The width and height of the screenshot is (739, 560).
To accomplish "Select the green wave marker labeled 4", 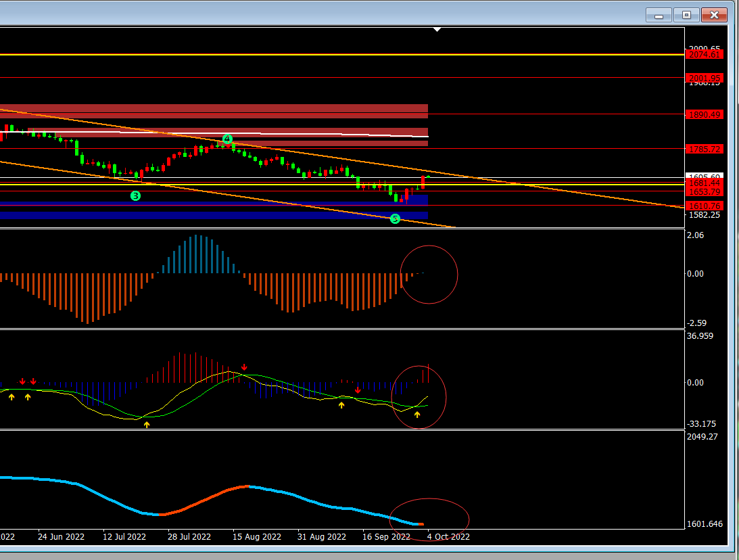I will coord(228,139).
